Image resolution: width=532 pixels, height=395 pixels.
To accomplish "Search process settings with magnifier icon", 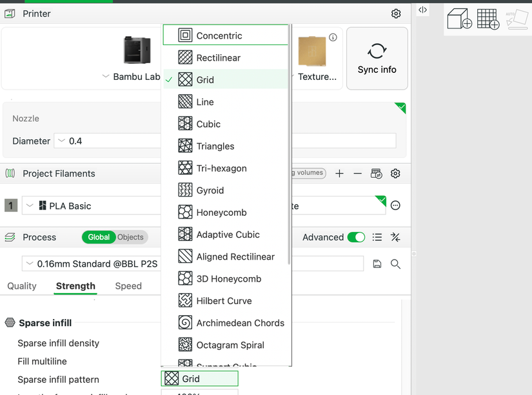I will point(396,264).
